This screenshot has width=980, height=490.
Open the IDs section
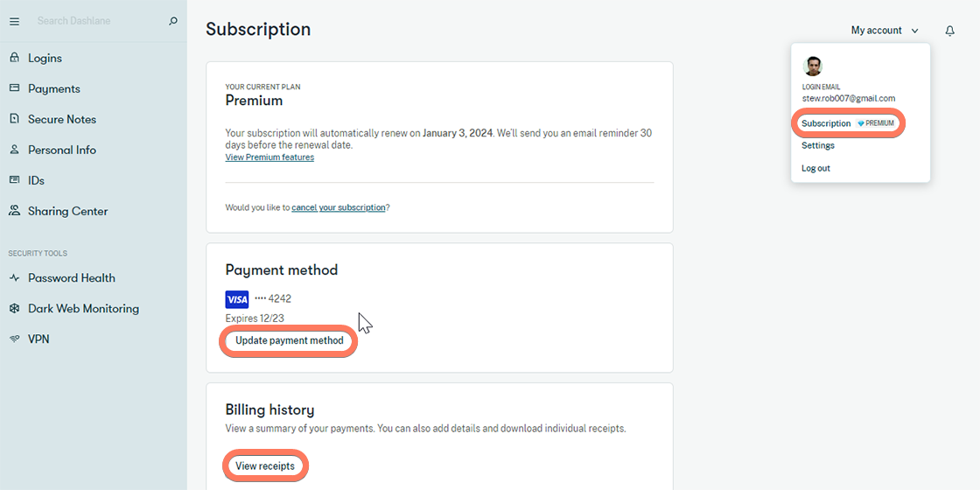[x=36, y=180]
